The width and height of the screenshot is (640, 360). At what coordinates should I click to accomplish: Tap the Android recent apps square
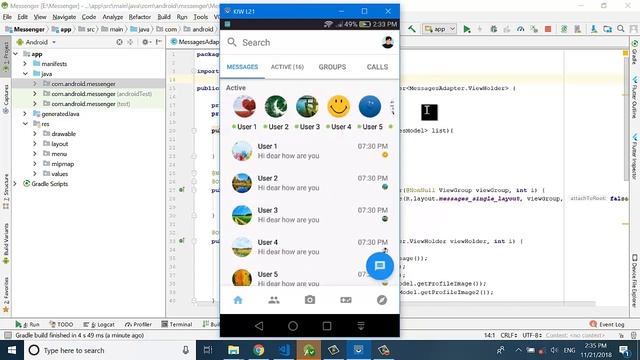327,326
